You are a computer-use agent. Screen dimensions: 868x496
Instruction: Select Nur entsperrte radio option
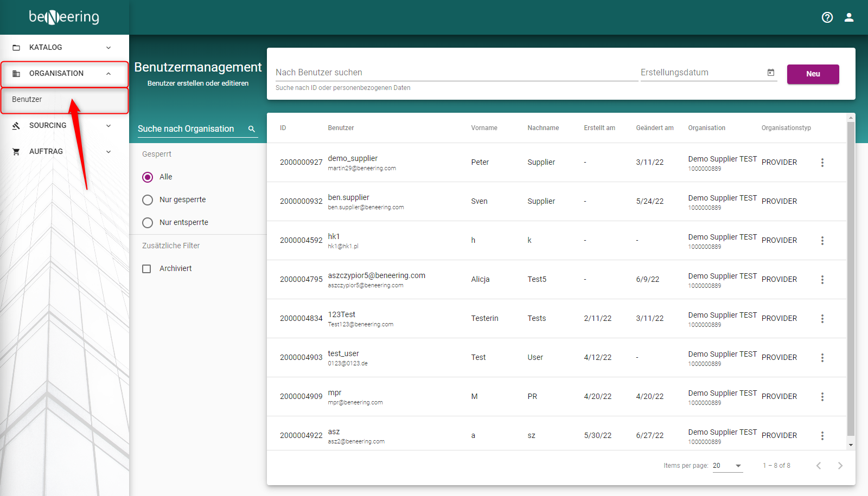[x=148, y=223]
